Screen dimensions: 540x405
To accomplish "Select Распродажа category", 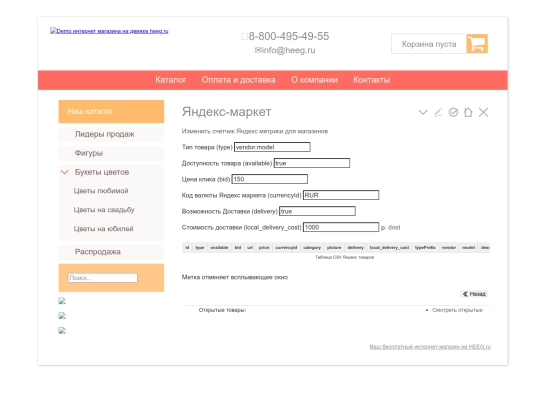I will coord(111,252).
